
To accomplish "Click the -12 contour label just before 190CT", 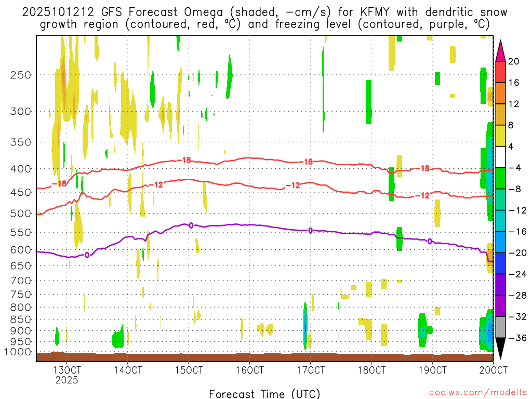I will [x=423, y=195].
